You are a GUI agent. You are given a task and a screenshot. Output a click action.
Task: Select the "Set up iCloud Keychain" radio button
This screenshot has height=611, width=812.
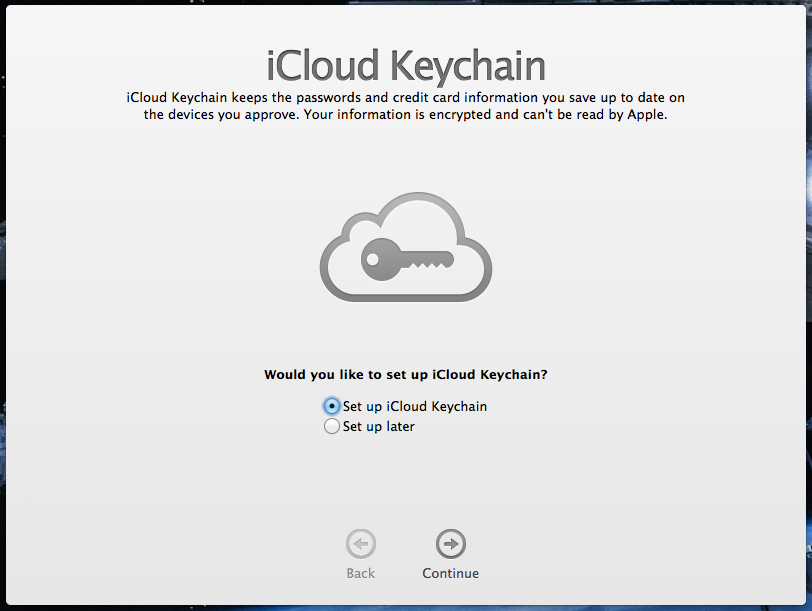pos(332,406)
